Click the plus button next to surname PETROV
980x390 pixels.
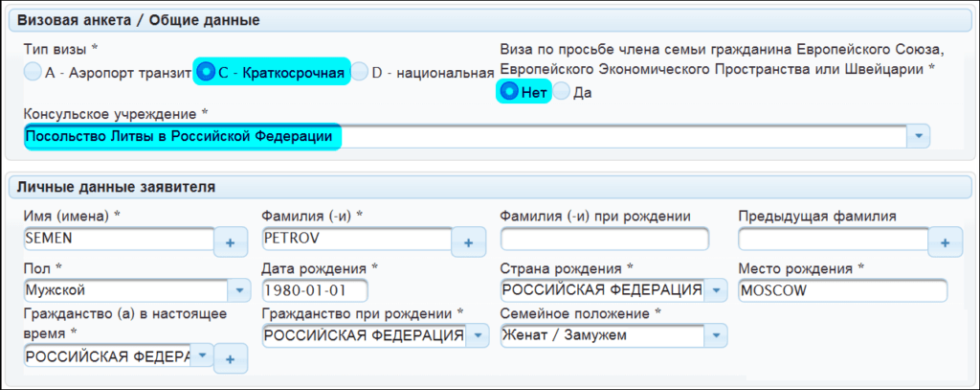(x=468, y=243)
